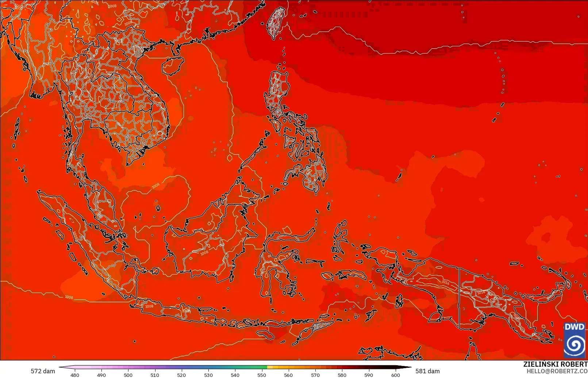
Task: Click the 490 tick on the colorbar
Action: click(101, 375)
